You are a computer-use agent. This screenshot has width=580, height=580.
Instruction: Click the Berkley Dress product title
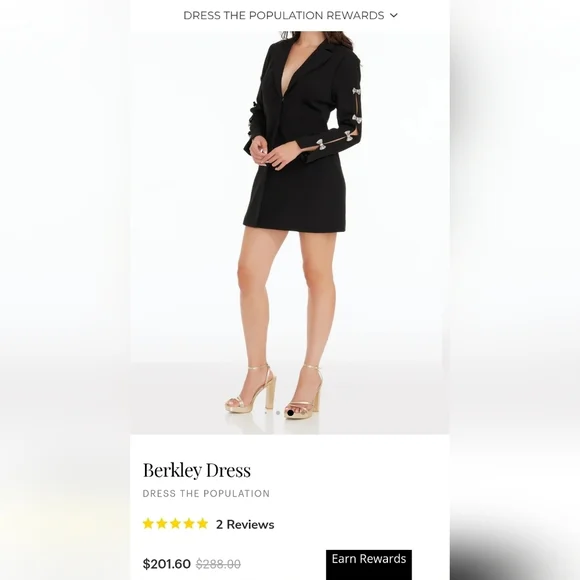point(197,471)
